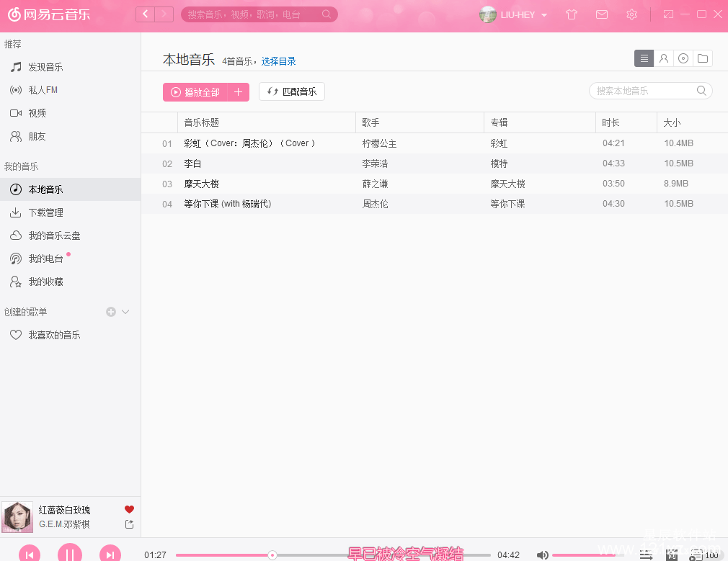Open 我的收藏 in the sidebar
The height and width of the screenshot is (561, 728).
(x=70, y=282)
